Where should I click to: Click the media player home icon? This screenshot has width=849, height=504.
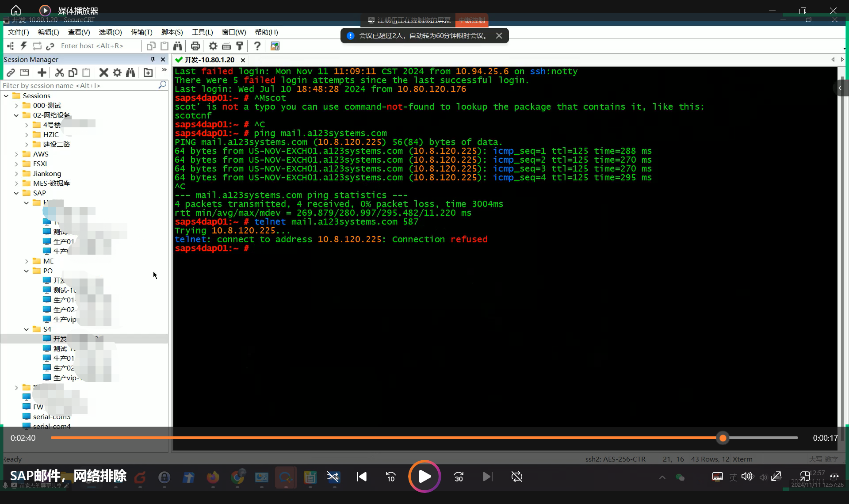point(16,10)
